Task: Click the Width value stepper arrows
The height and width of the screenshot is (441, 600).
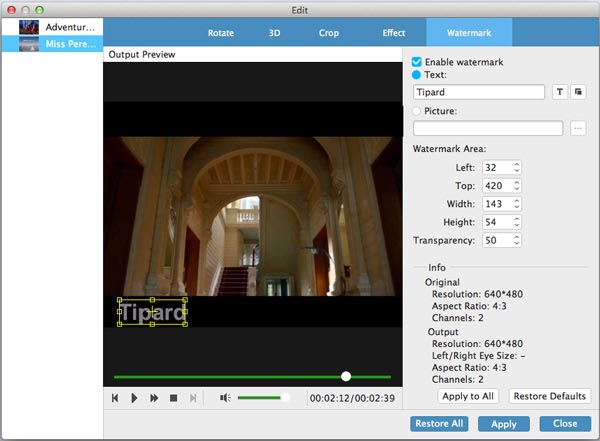Action: point(516,204)
